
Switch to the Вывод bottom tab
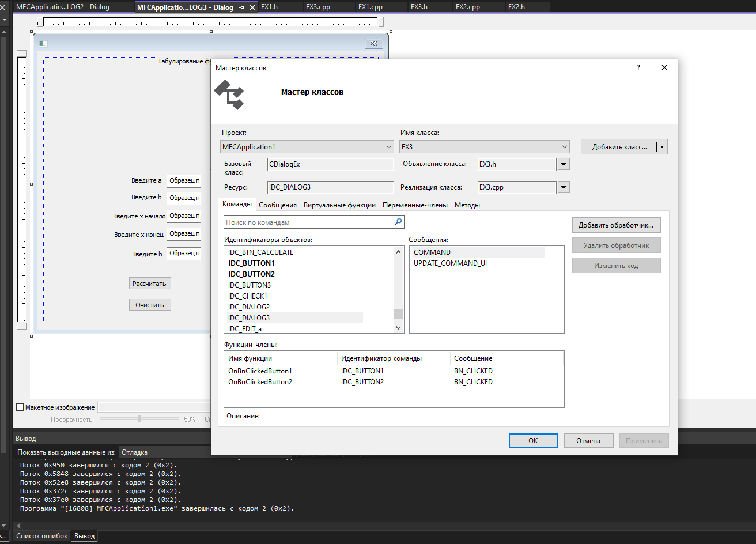pos(85,536)
